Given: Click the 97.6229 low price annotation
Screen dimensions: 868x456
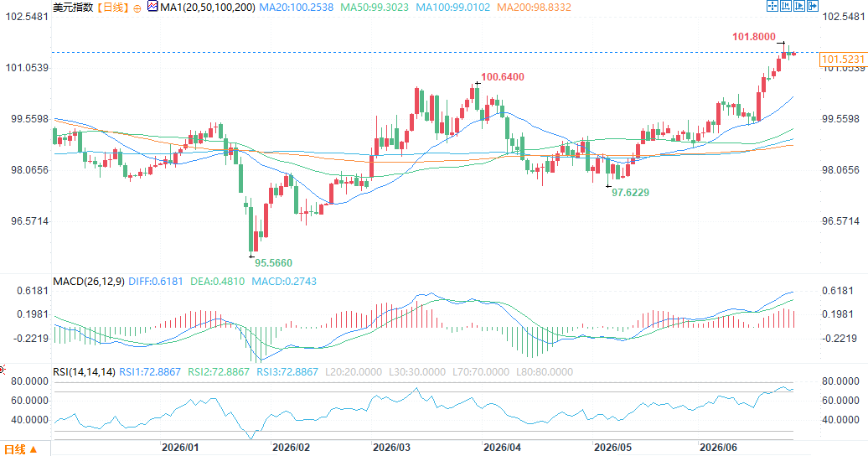Looking at the screenshot, I should (x=630, y=192).
